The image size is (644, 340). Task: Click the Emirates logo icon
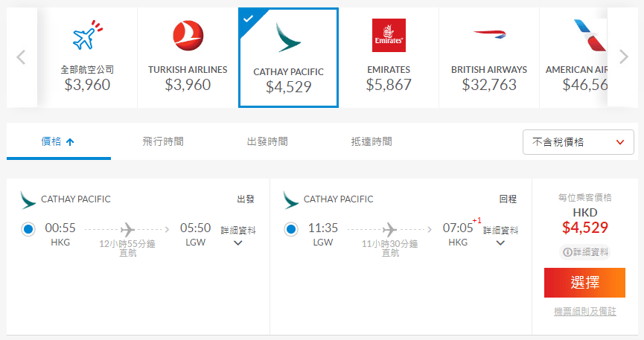[389, 36]
